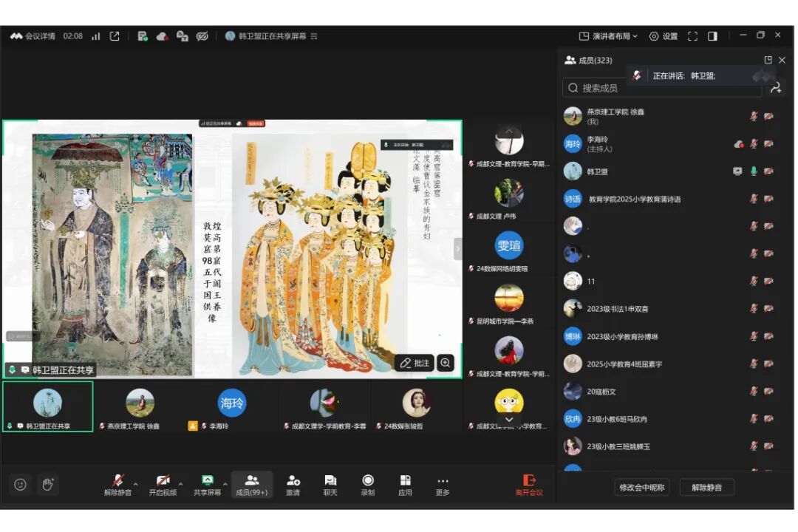The height and width of the screenshot is (532, 798).
Task: Enter full screen mode
Action: [692, 36]
